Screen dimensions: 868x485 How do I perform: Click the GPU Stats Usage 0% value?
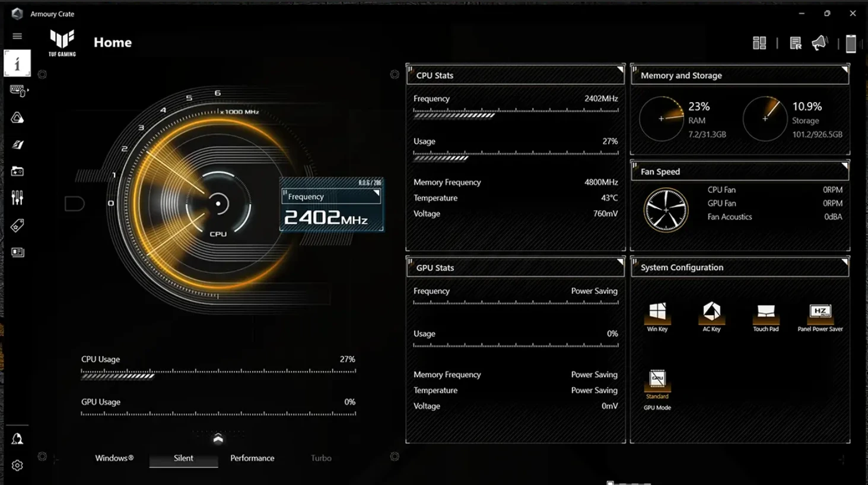pyautogui.click(x=612, y=334)
